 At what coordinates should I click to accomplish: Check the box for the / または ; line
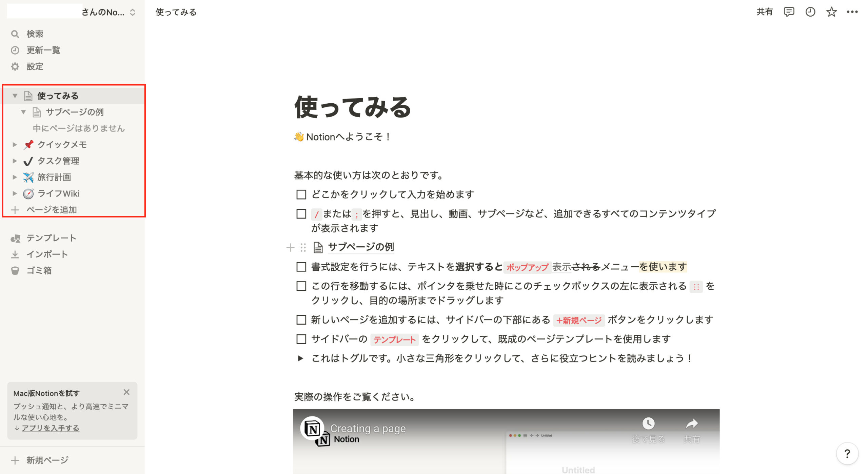[301, 214]
